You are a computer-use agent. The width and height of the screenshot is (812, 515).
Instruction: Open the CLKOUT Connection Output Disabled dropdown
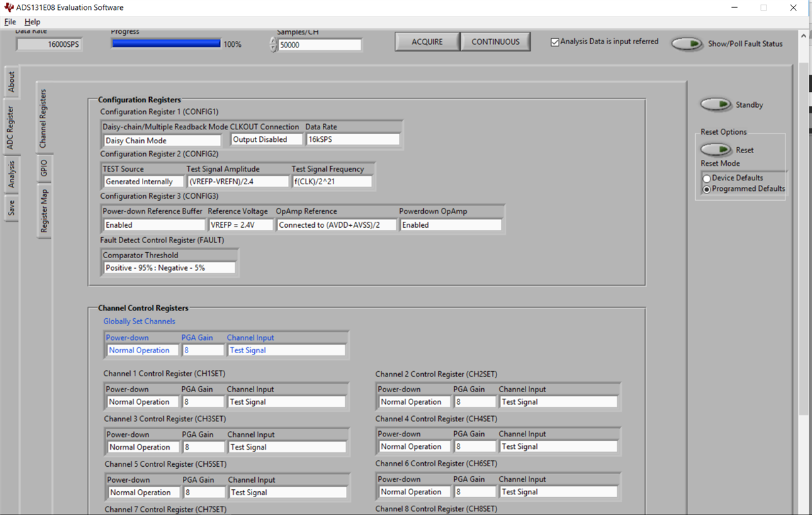point(267,139)
